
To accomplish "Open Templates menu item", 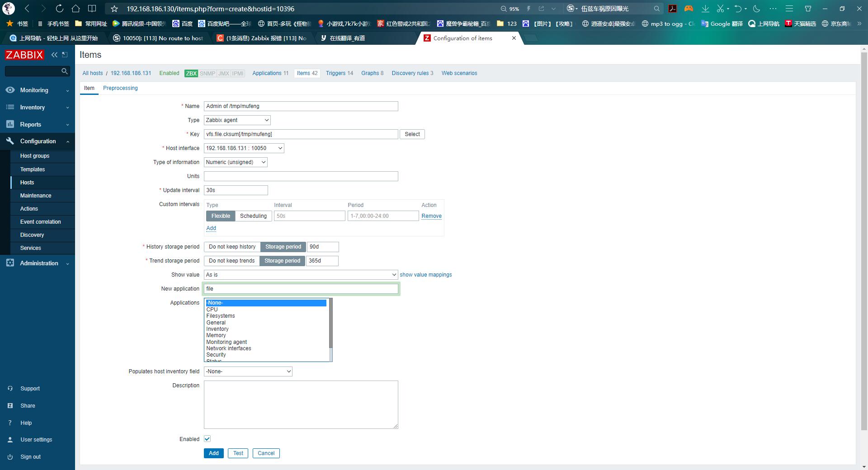I will [x=33, y=169].
